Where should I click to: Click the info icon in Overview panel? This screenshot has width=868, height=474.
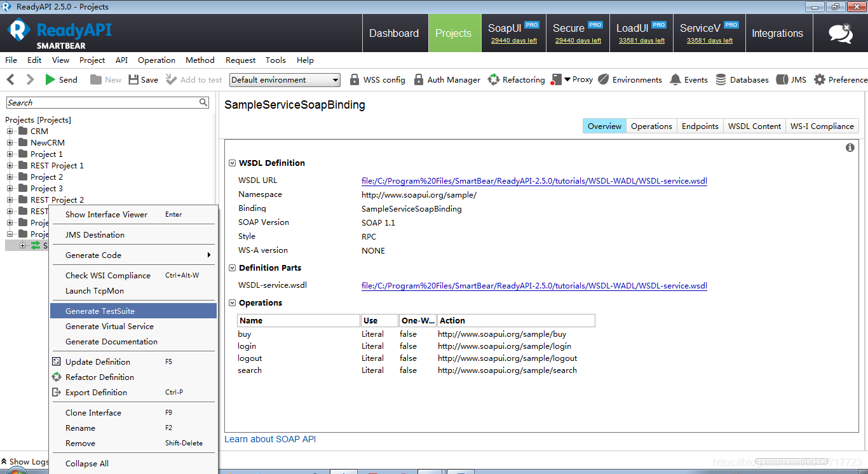coord(850,147)
